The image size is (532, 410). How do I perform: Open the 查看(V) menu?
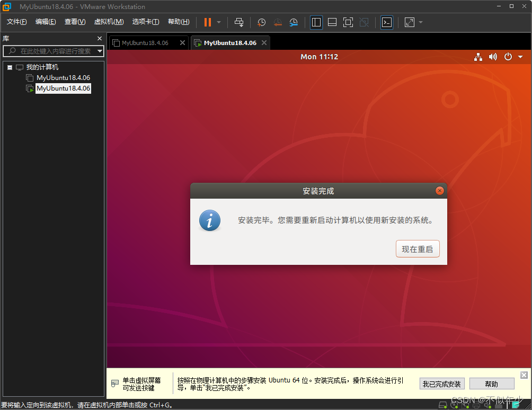click(x=75, y=22)
